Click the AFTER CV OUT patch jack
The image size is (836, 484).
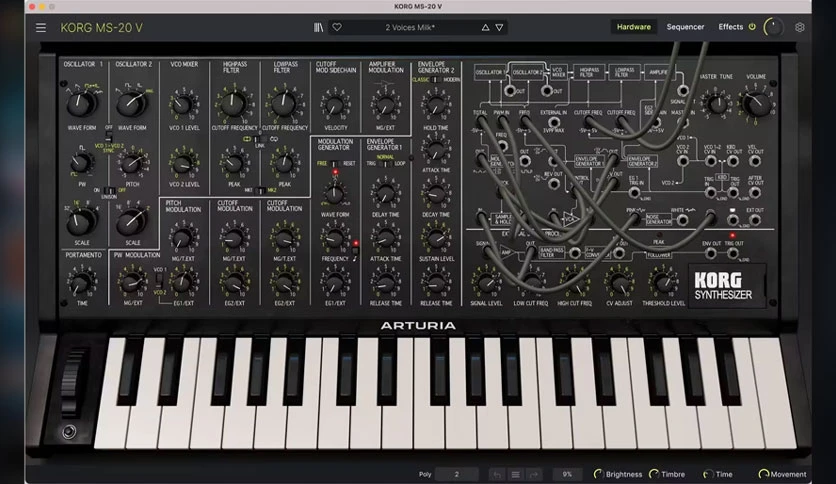pos(755,192)
